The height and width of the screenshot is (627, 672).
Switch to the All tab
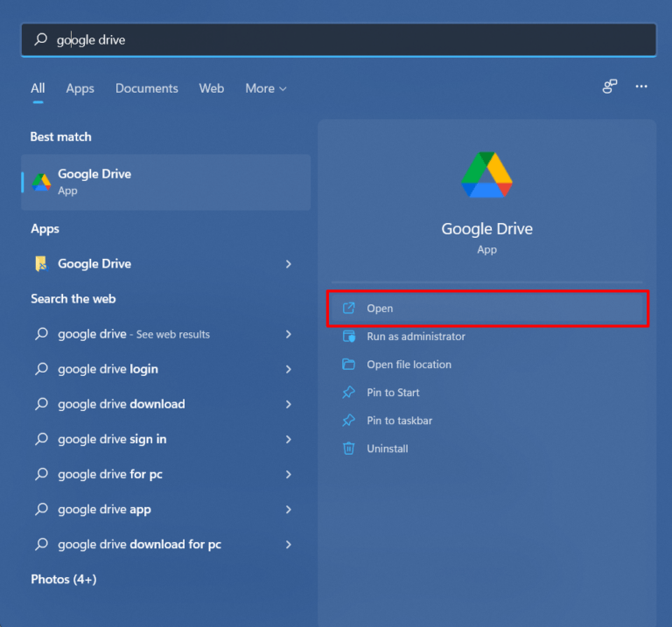(38, 88)
